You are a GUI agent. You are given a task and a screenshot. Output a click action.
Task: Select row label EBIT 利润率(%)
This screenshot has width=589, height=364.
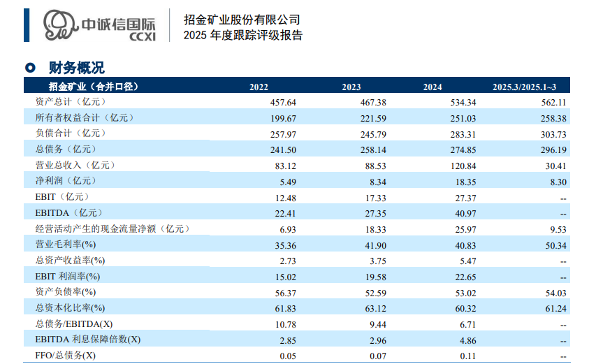[68, 277]
